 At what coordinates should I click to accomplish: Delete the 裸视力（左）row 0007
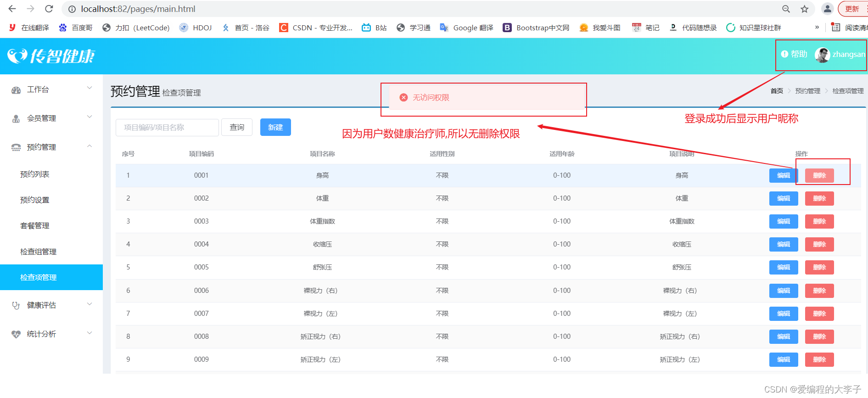pos(819,314)
